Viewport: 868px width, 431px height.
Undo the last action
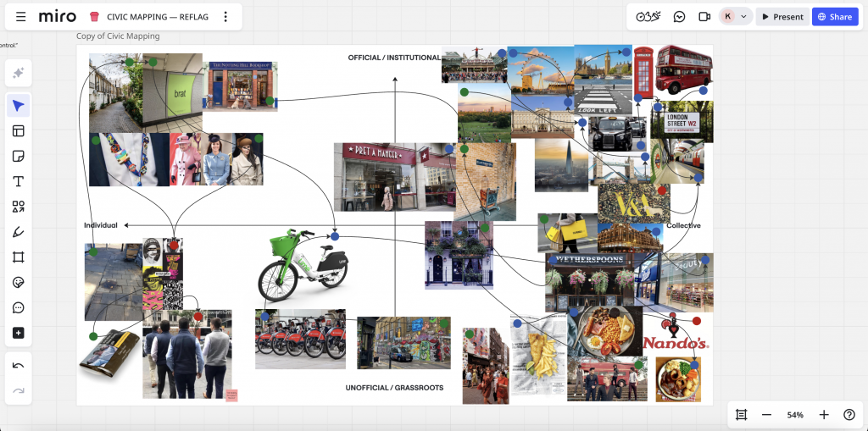[x=19, y=366]
